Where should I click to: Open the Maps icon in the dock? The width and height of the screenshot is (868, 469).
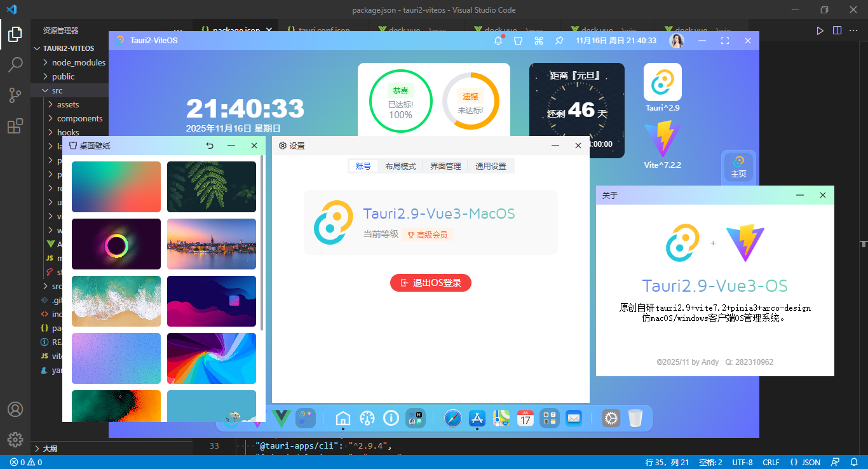501,418
